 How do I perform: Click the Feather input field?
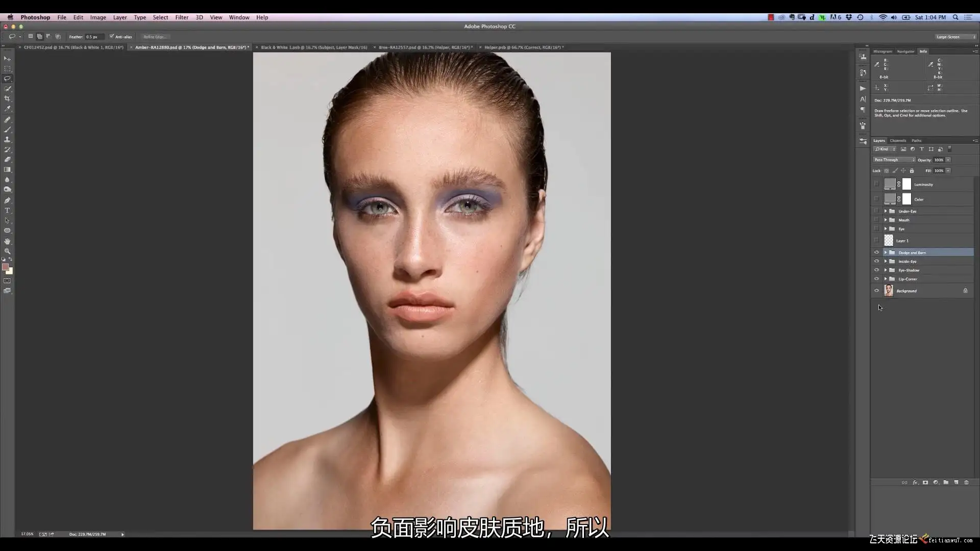pyautogui.click(x=93, y=37)
